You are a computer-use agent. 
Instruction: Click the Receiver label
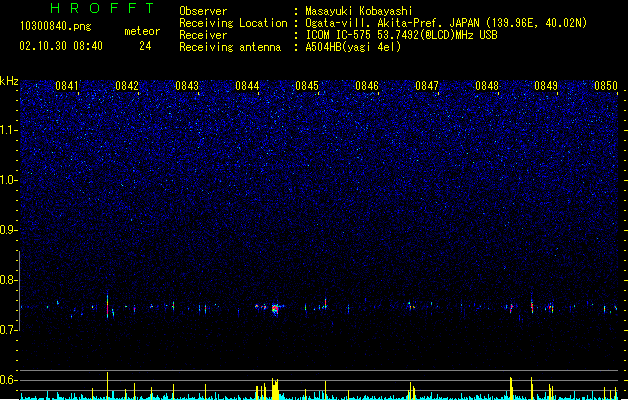tap(203, 35)
